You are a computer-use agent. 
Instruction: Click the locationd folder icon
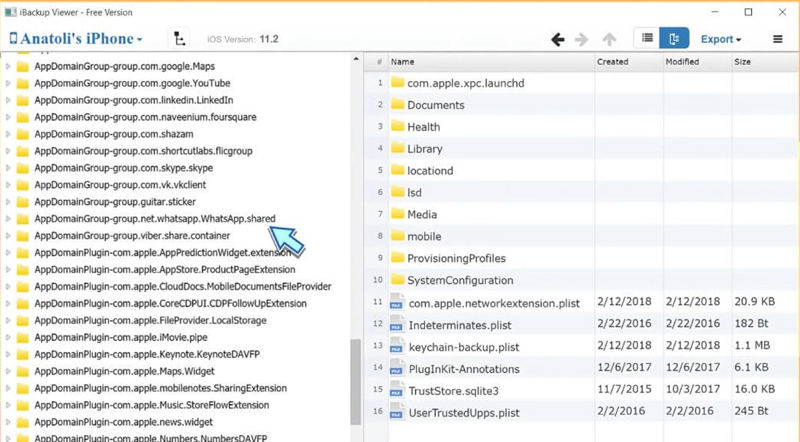coord(397,170)
